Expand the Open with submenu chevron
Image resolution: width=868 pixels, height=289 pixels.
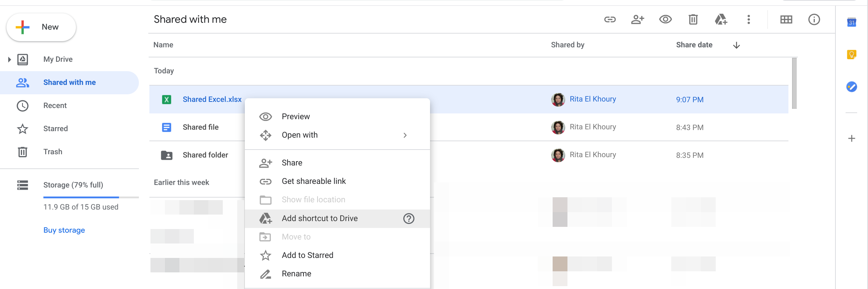click(x=405, y=135)
